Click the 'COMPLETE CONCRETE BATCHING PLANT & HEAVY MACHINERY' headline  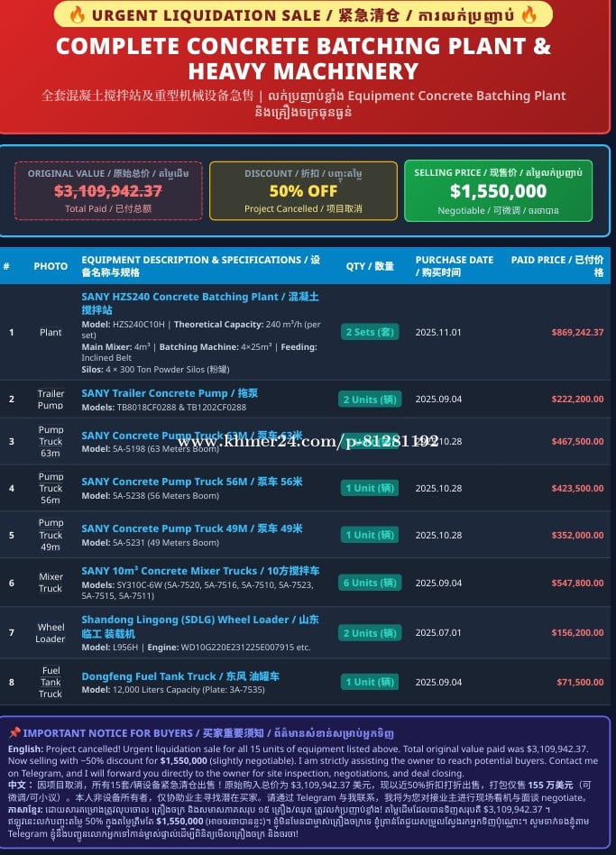pos(303,59)
